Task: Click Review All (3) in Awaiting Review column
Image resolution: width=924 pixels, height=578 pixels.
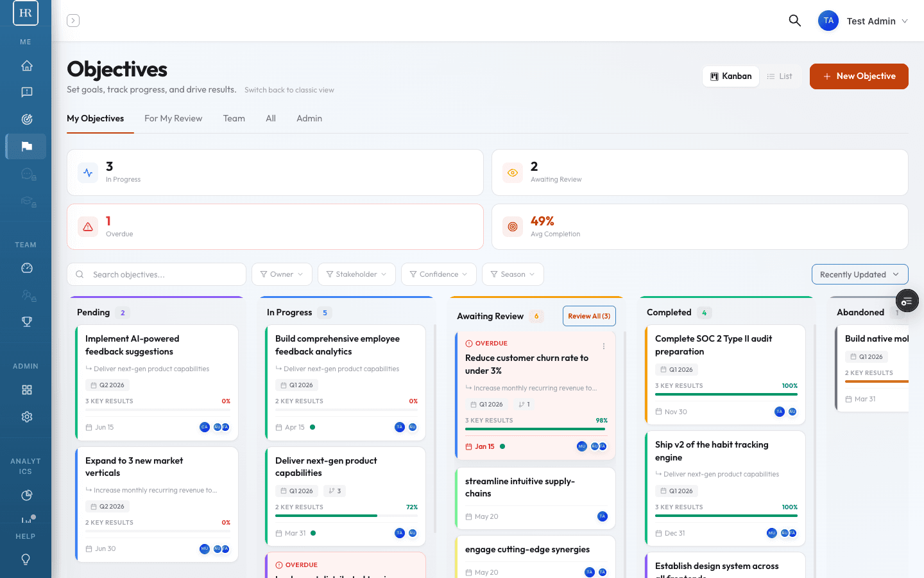Action: click(588, 315)
